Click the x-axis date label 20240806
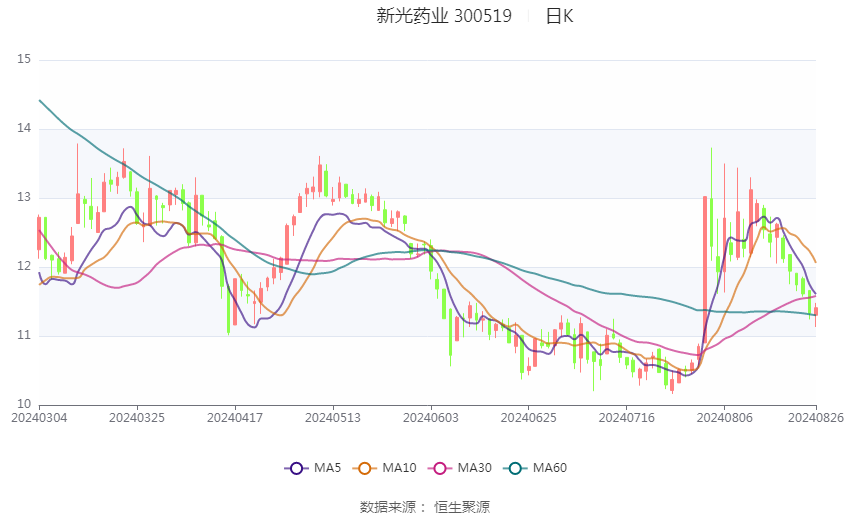850x517 pixels. coord(724,418)
